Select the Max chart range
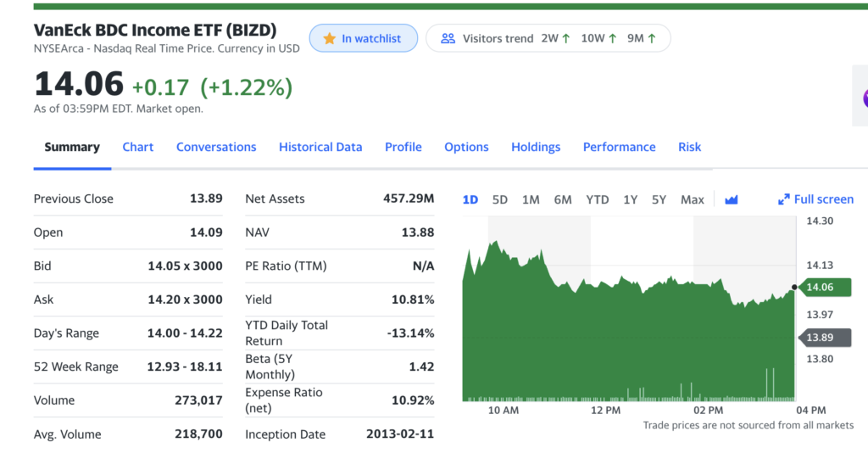The width and height of the screenshot is (868, 459). 692,199
